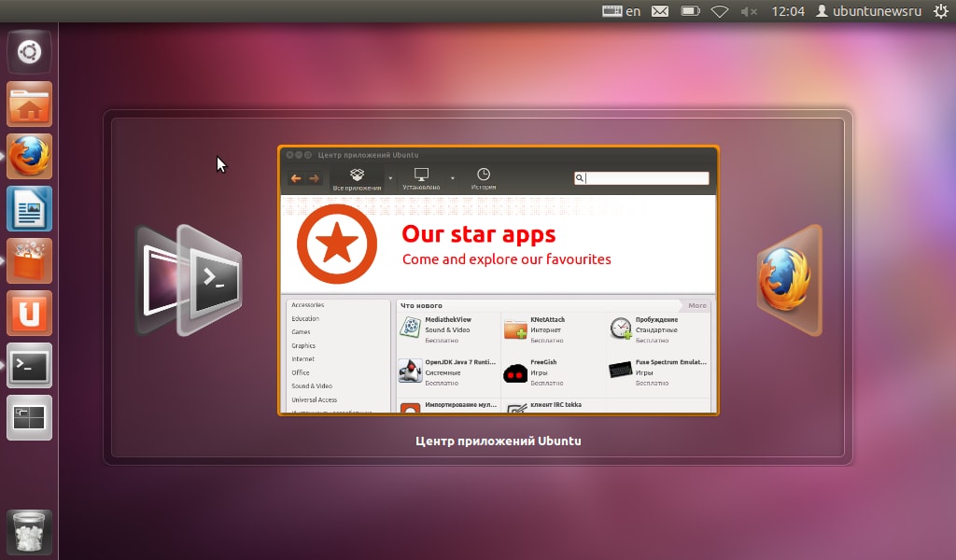Focus the Software Center search field

tap(641, 178)
